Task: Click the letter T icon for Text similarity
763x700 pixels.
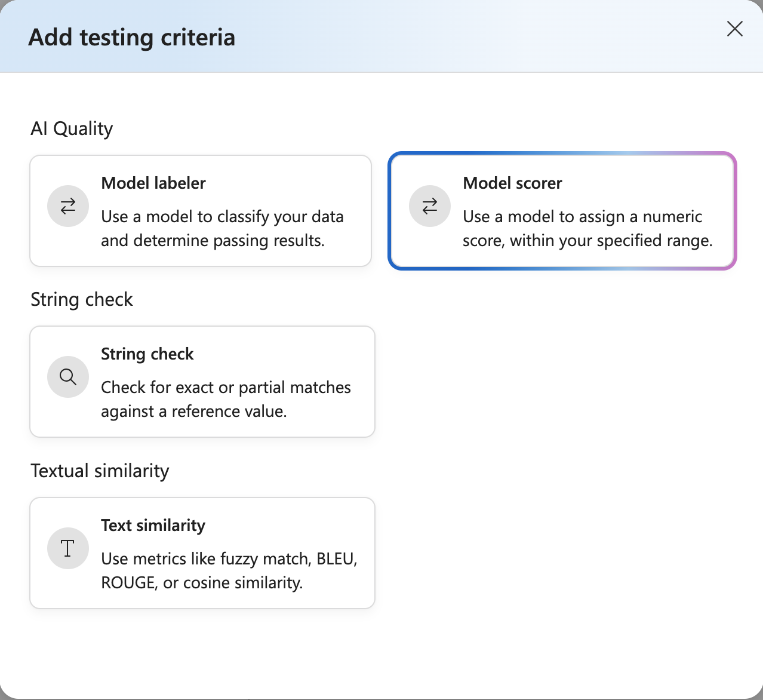Action: click(x=68, y=548)
